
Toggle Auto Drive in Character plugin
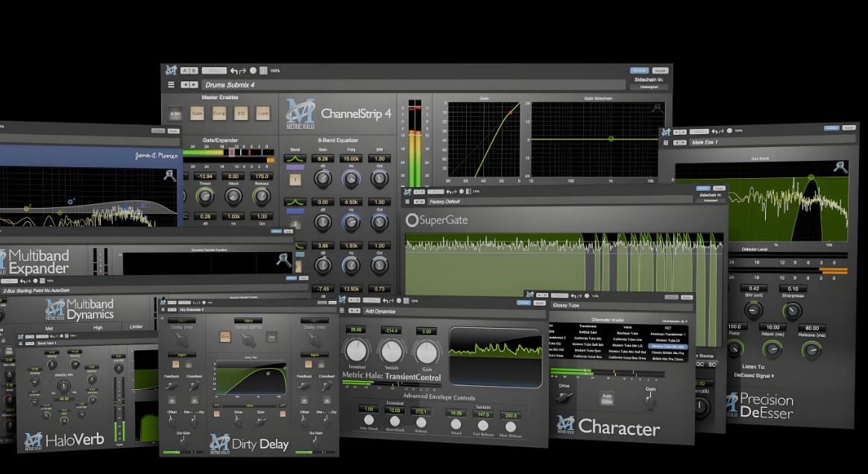(607, 398)
